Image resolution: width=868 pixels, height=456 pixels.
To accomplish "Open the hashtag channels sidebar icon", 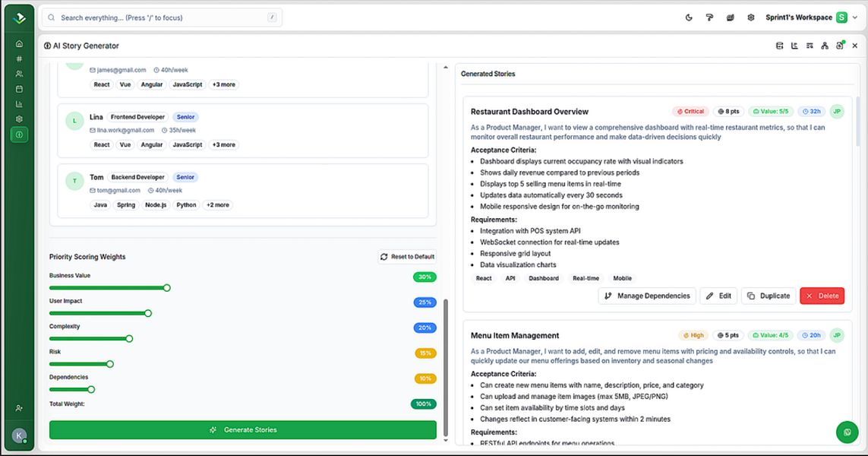I will coord(20,59).
